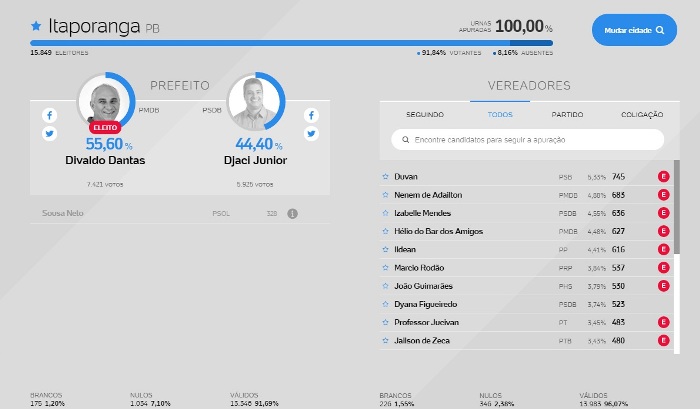Image resolution: width=700 pixels, height=409 pixels.
Task: Click the vereadores list scrollbar
Action: 677,207
